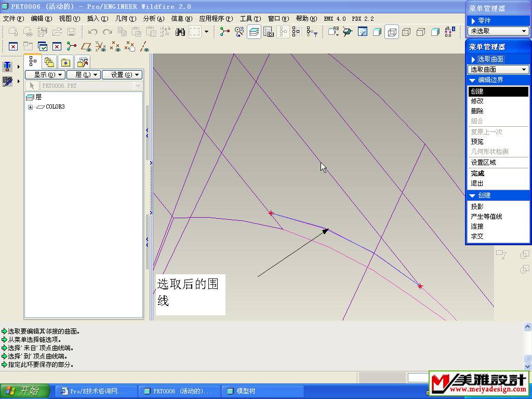Toggle no hidden display mode cube

point(421,32)
